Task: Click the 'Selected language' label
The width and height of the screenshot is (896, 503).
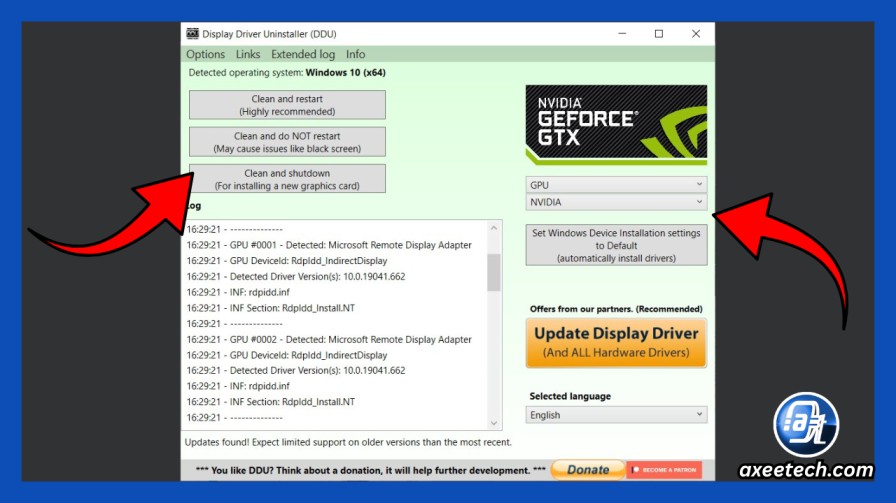Action: [x=570, y=396]
